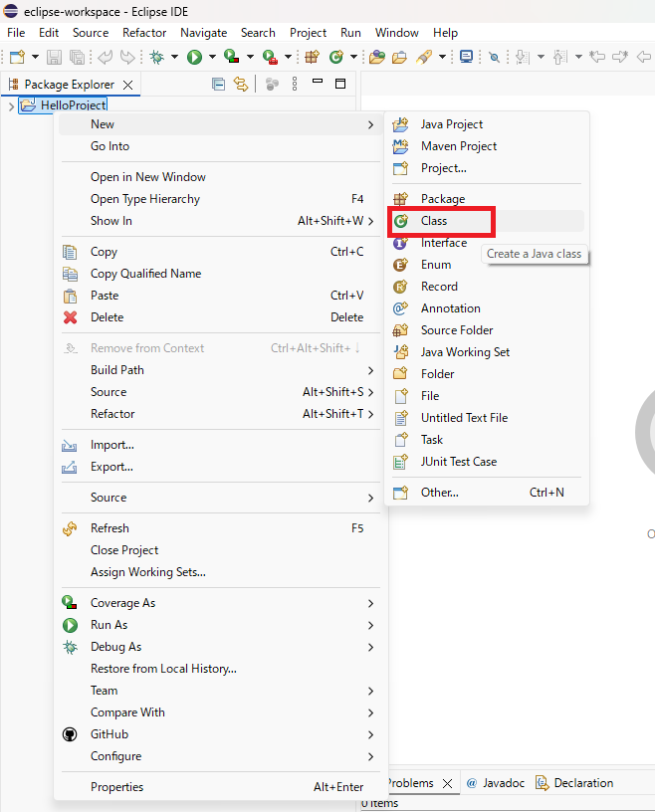This screenshot has height=812, width=655.
Task: Expand the Coverage As submenu
Action: point(221,603)
